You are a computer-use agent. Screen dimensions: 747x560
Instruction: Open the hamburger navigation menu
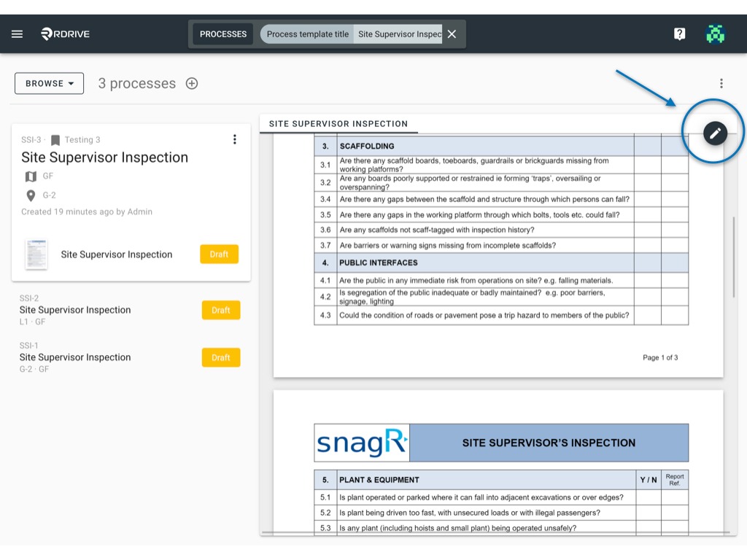pos(18,34)
